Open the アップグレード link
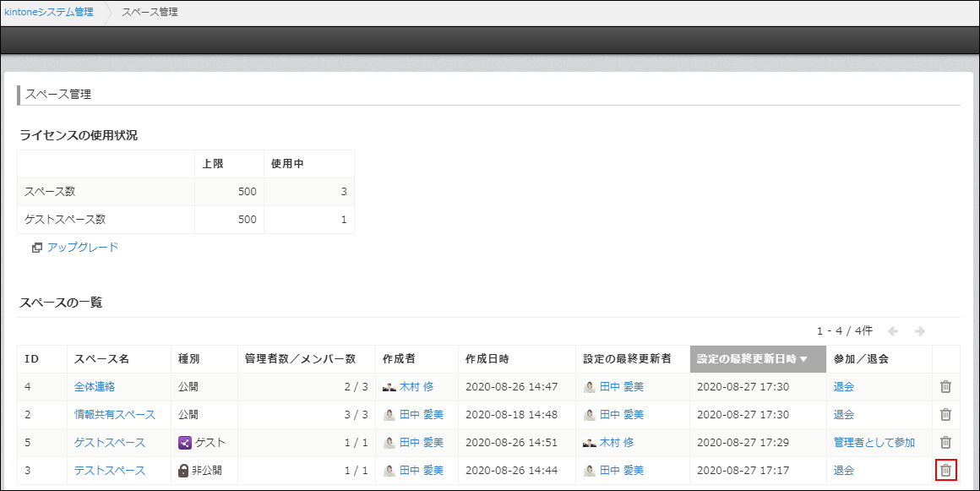 (83, 248)
